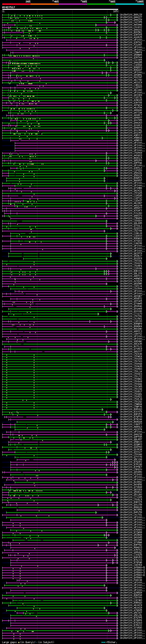The width and height of the screenshot is (146, 644).
Task: Select the UniRef100_C1EC93 label
Action: coord(131,321)
